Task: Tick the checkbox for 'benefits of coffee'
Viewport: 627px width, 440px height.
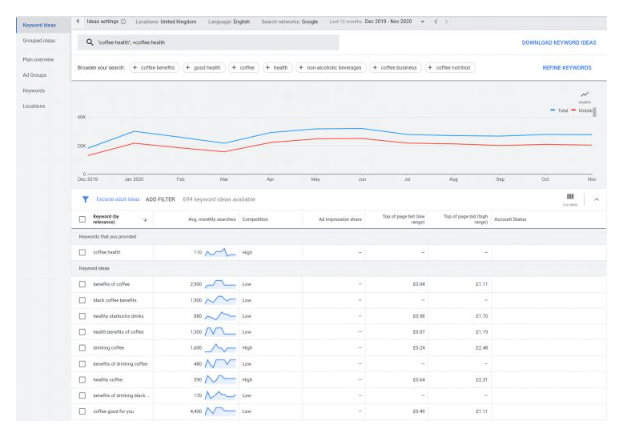Action: point(82,285)
